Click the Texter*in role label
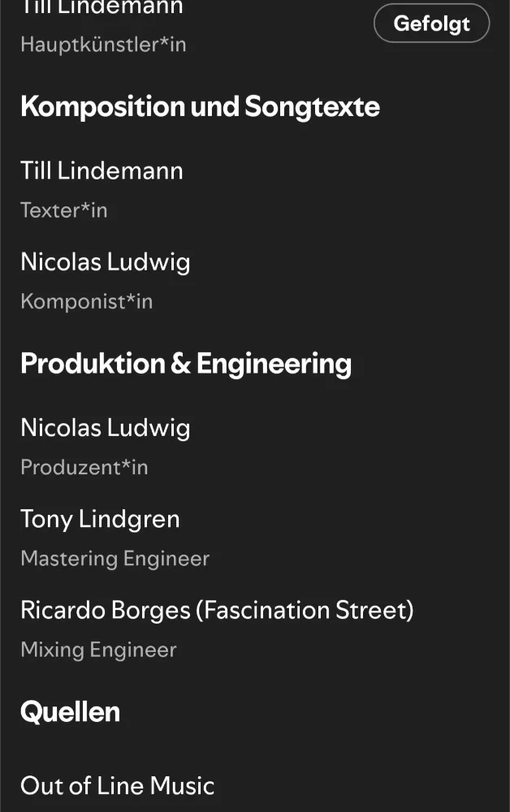The image size is (510, 812). 64,210
